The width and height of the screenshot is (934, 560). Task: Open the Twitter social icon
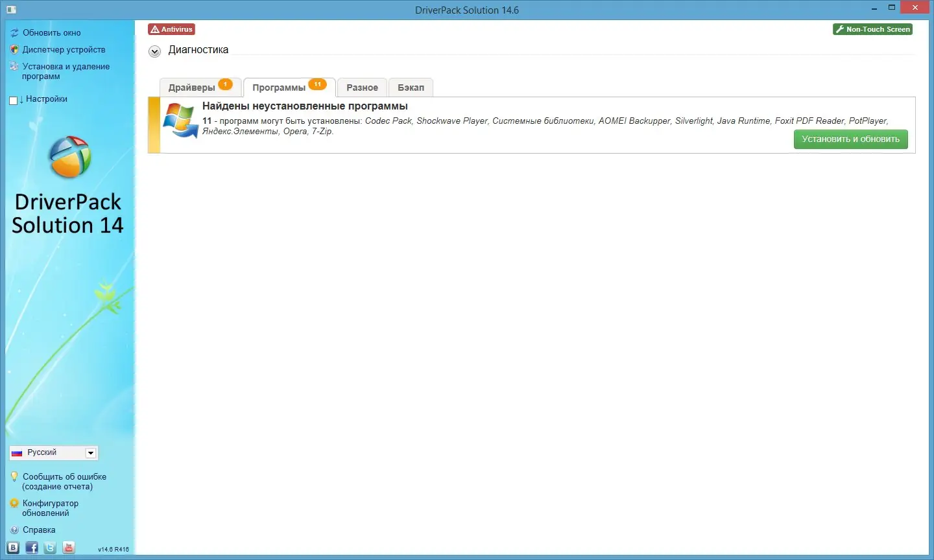(x=50, y=548)
